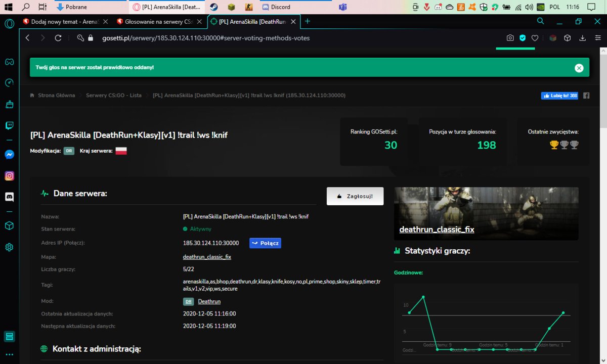Open Instagram sidebar icon
The image size is (607, 364).
[9, 176]
